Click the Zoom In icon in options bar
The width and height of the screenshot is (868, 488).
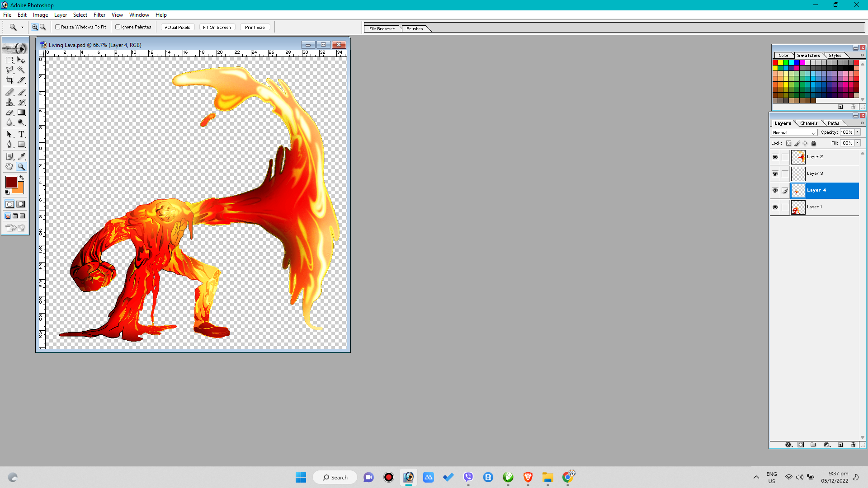(x=35, y=27)
